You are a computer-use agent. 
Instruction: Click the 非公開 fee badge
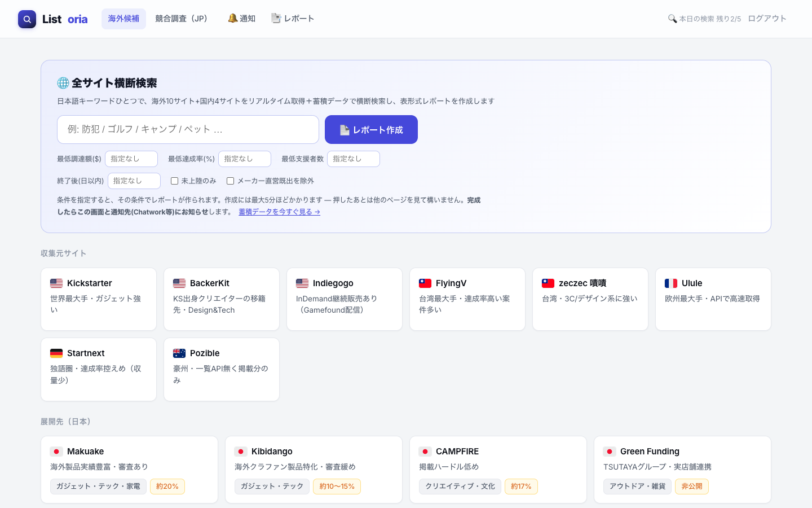click(692, 487)
